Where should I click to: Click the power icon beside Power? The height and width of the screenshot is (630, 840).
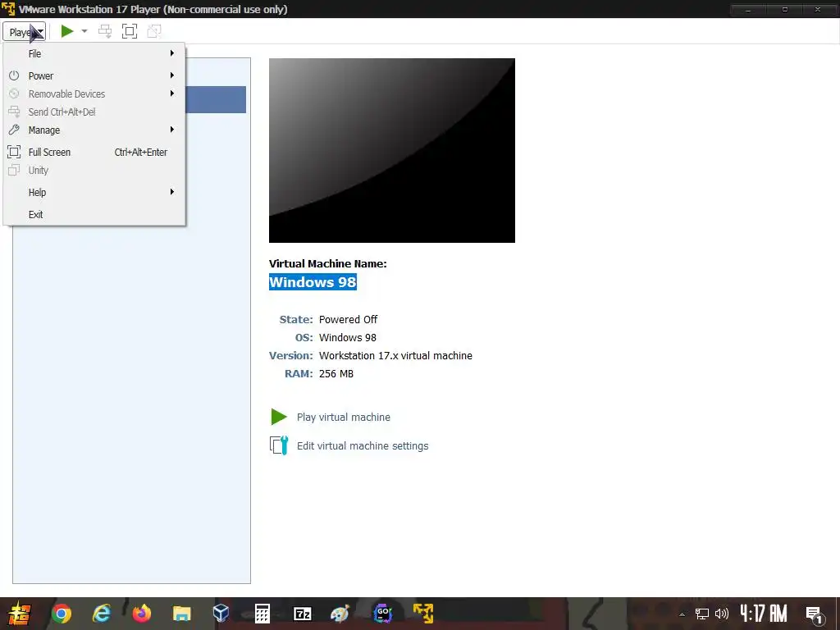[x=14, y=75]
